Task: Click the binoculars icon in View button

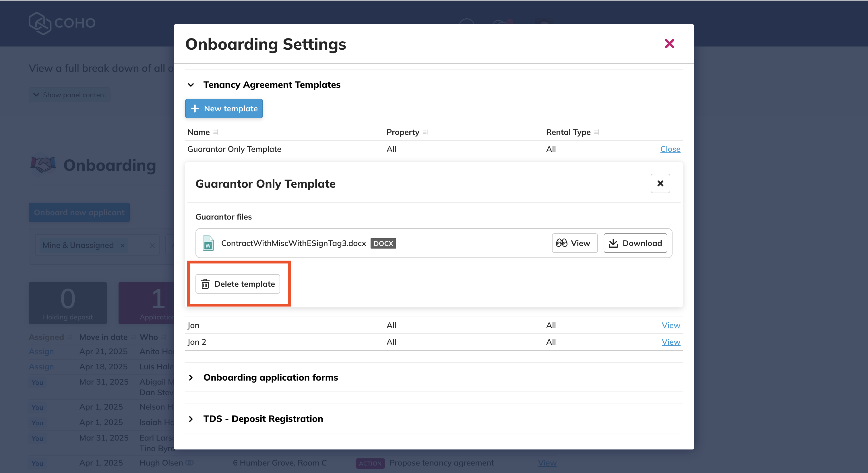Action: pos(562,243)
